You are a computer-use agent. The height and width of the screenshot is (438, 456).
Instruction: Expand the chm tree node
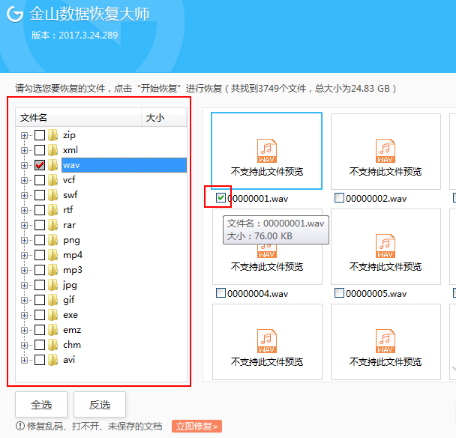(24, 345)
